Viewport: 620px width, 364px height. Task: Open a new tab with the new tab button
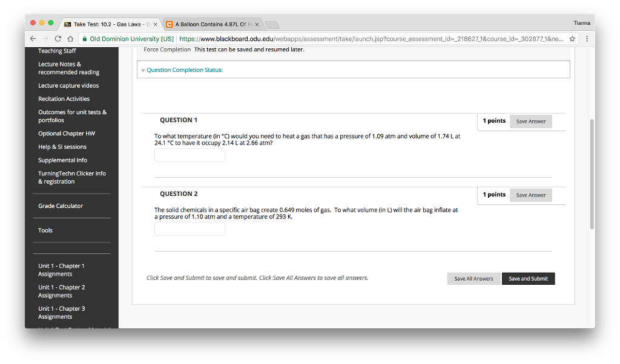(x=272, y=24)
